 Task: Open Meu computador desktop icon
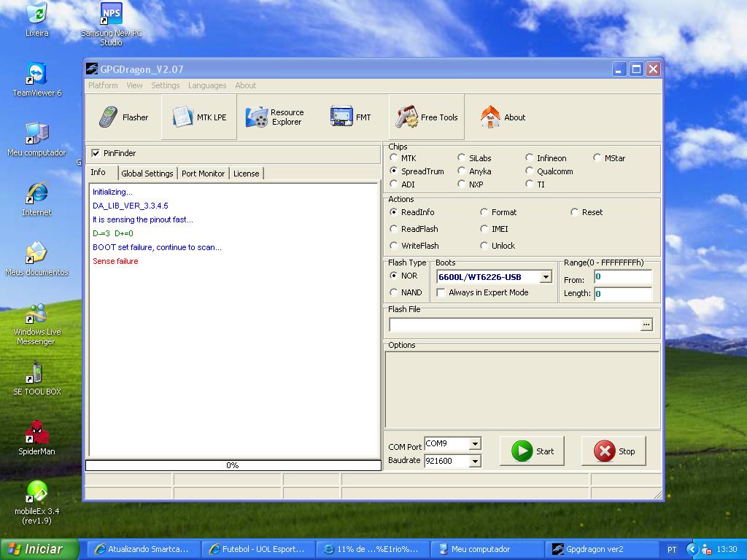(36, 139)
